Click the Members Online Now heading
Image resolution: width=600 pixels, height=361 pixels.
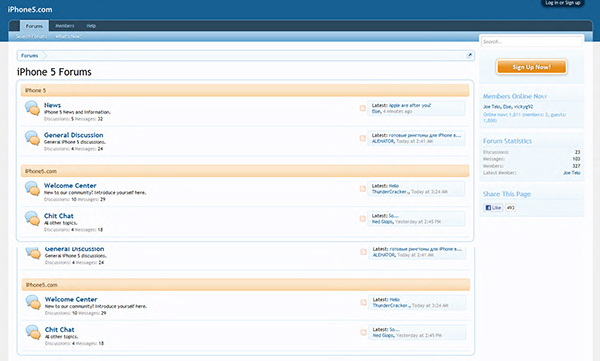[515, 96]
